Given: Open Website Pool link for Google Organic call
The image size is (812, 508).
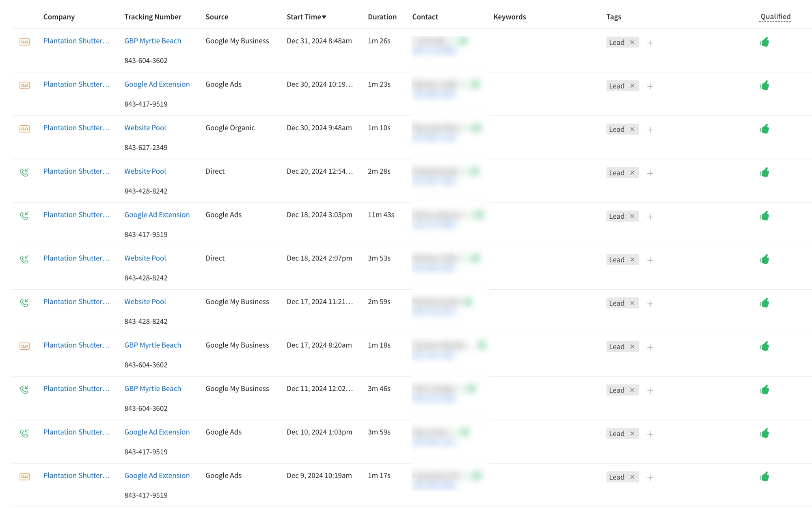Looking at the screenshot, I should point(145,128).
